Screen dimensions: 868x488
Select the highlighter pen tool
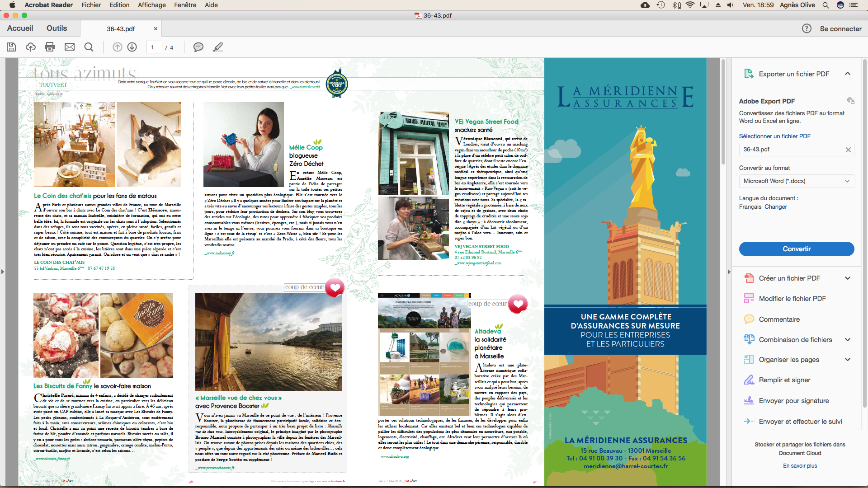click(218, 47)
